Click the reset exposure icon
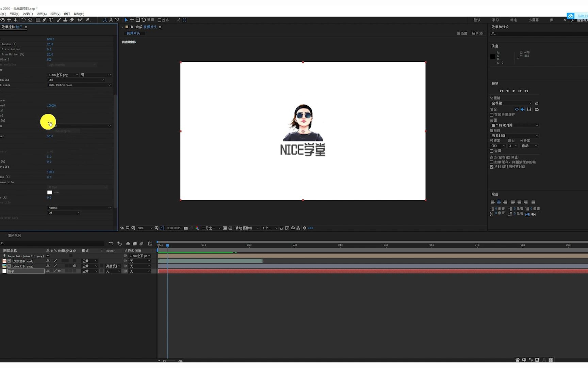The height and width of the screenshot is (368, 588). (x=305, y=228)
